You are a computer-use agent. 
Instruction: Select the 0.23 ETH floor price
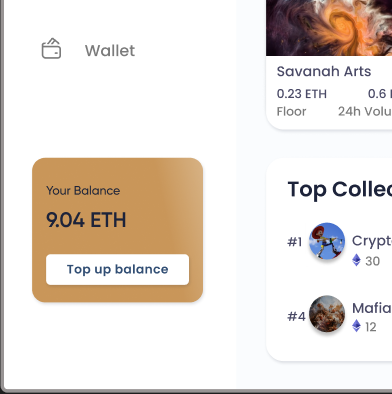[x=302, y=94]
